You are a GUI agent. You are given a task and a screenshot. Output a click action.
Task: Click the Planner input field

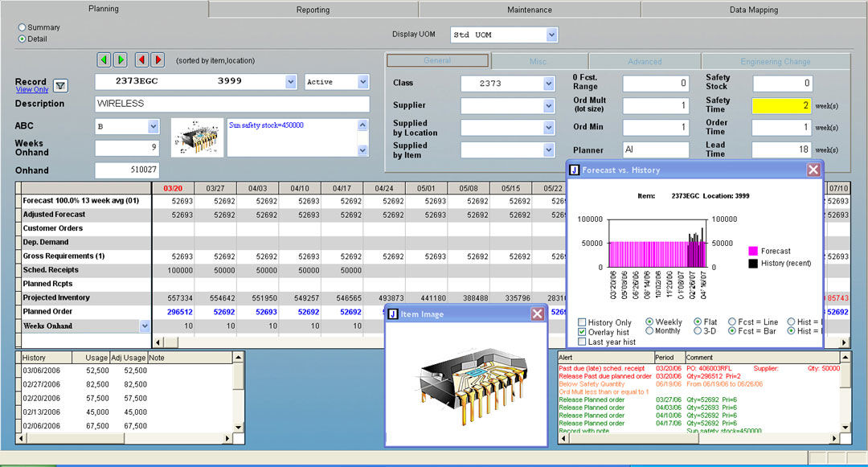(656, 150)
